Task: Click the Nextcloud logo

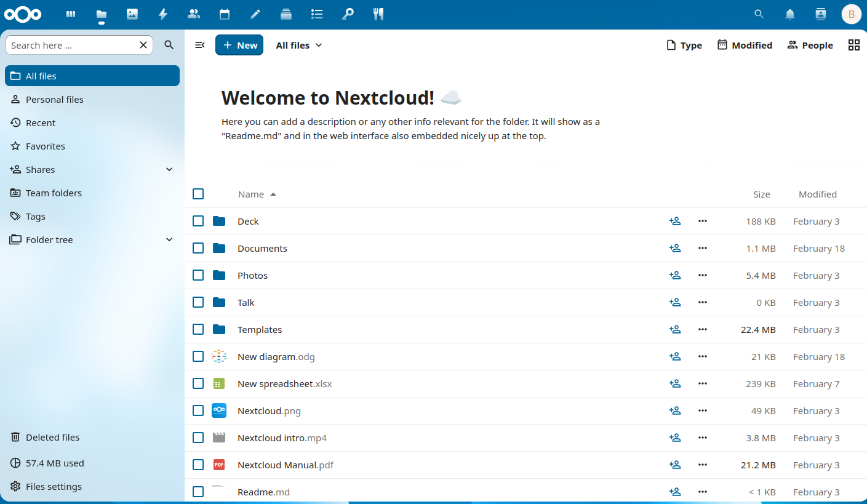Action: [23, 14]
